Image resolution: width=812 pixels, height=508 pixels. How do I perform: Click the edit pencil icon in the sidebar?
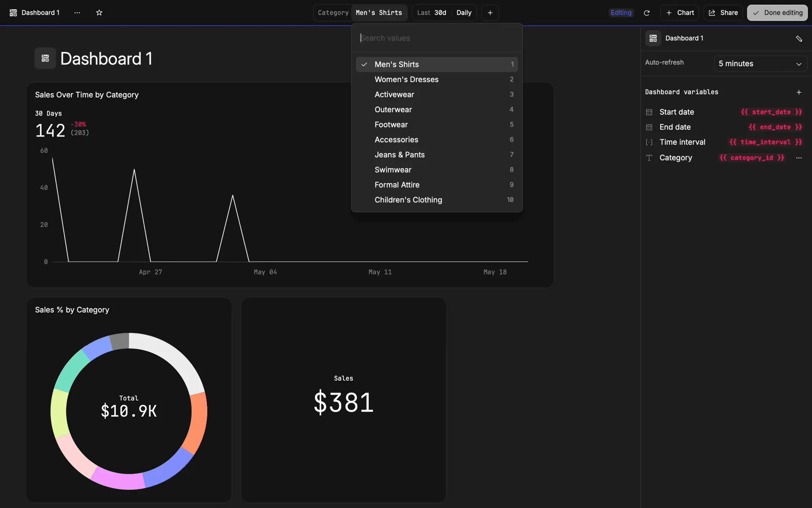tap(798, 39)
